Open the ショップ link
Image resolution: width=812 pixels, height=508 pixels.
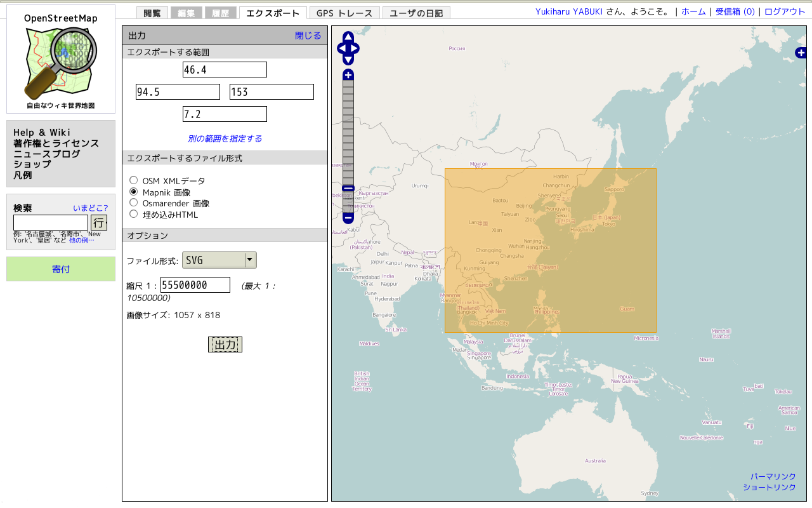tap(32, 164)
